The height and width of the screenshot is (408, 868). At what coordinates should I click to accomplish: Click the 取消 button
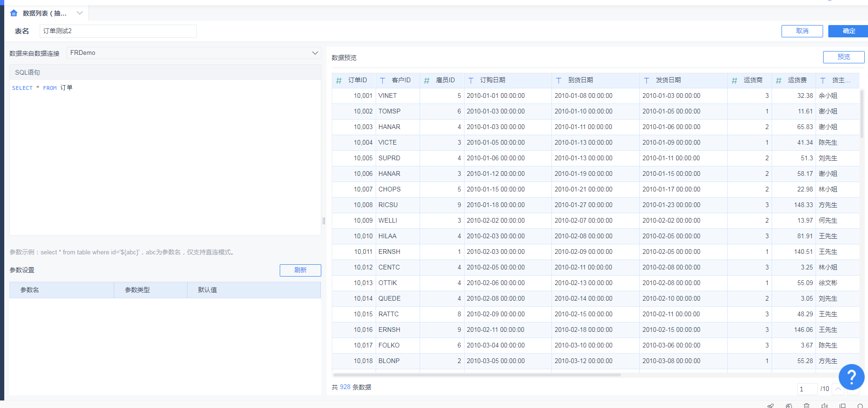coord(802,31)
